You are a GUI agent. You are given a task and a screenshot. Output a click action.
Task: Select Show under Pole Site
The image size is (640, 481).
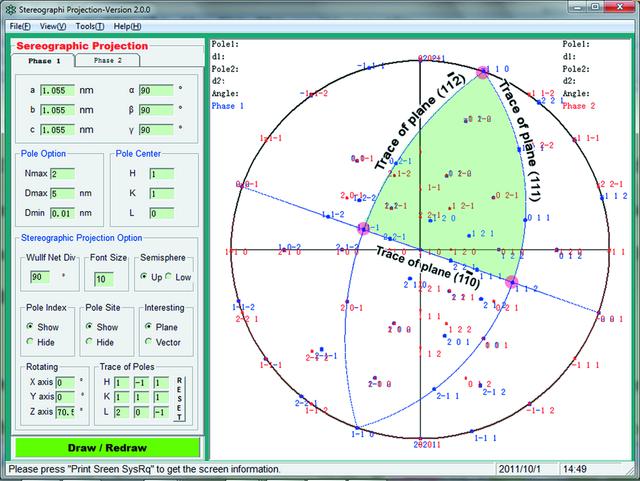click(x=89, y=326)
